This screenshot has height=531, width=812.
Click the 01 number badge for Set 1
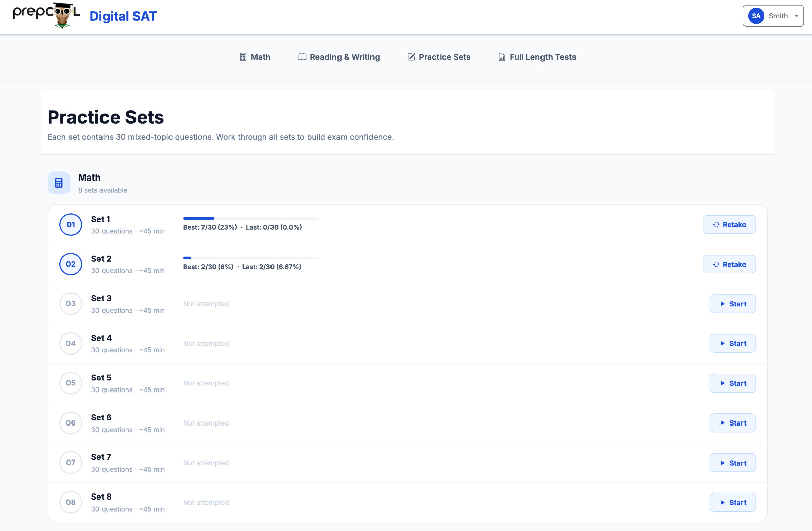71,224
